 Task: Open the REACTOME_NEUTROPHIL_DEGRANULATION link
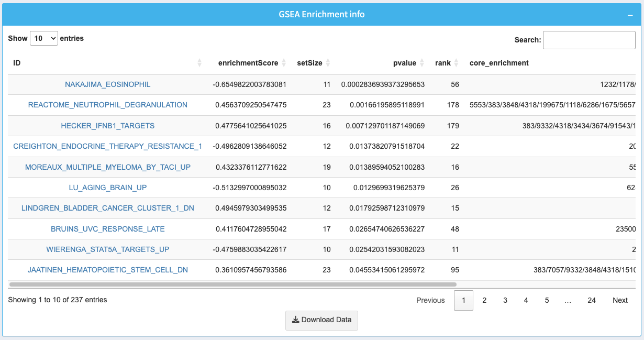tap(107, 105)
